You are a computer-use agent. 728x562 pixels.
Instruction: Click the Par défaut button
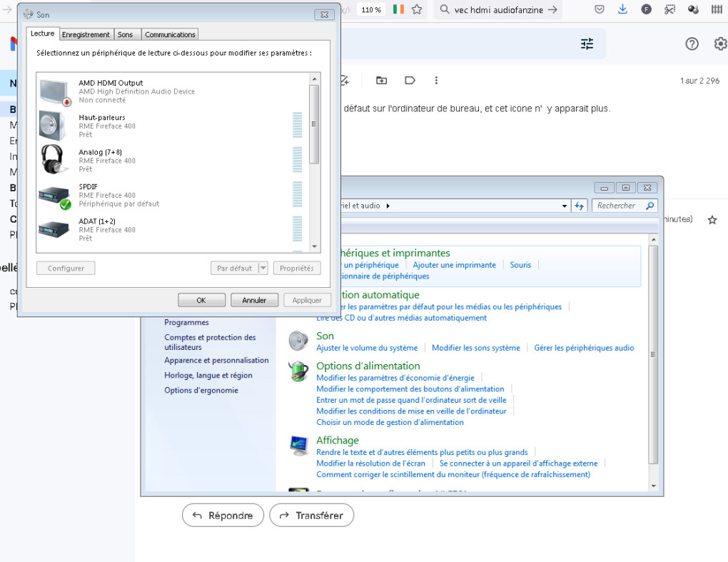click(235, 268)
